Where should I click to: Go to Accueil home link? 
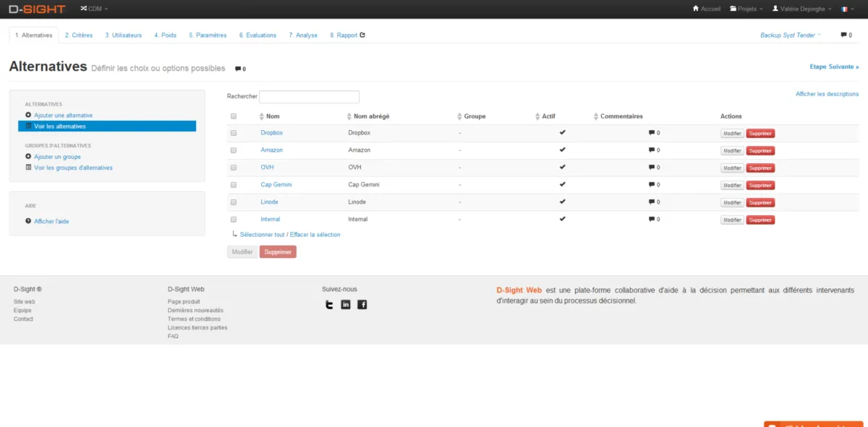click(707, 9)
